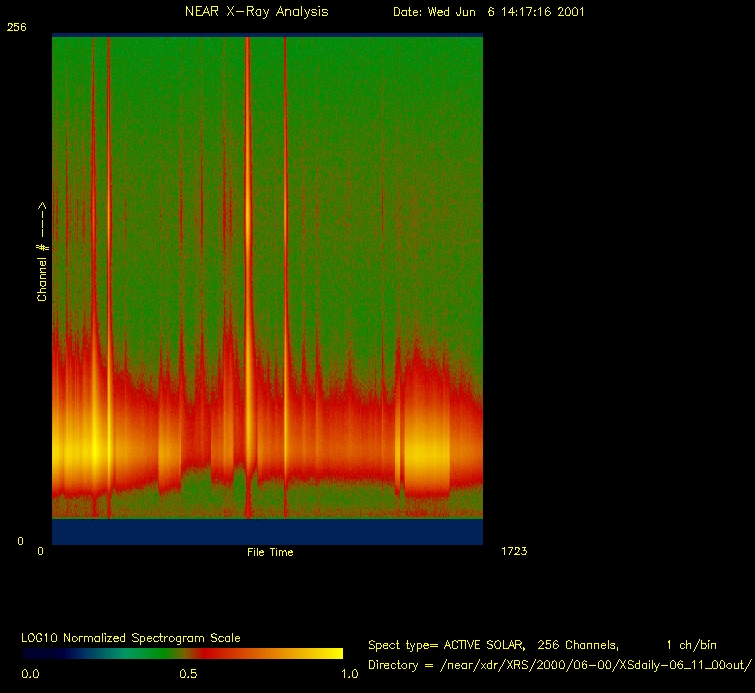
Task: Click the 1.0 scale maximum label
Action: point(349,674)
